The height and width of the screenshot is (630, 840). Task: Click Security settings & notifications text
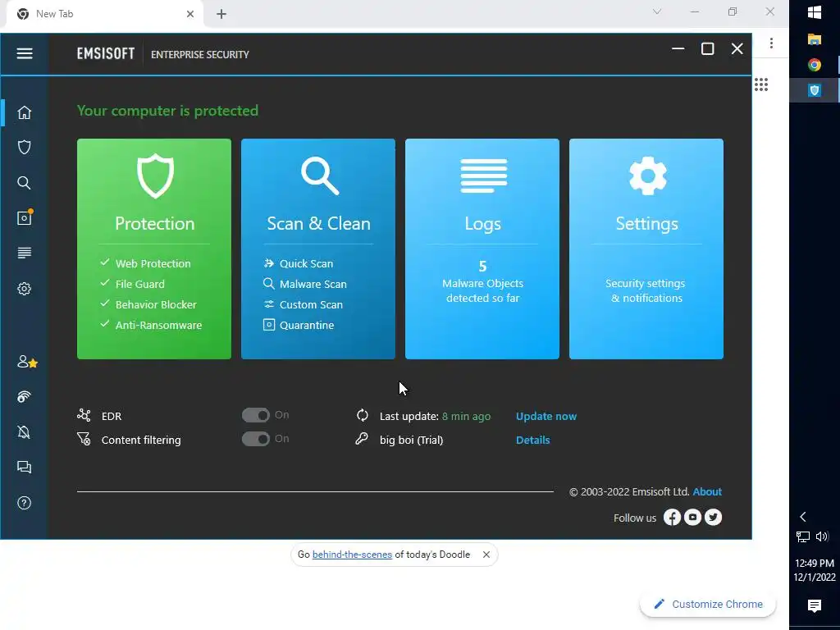click(646, 290)
